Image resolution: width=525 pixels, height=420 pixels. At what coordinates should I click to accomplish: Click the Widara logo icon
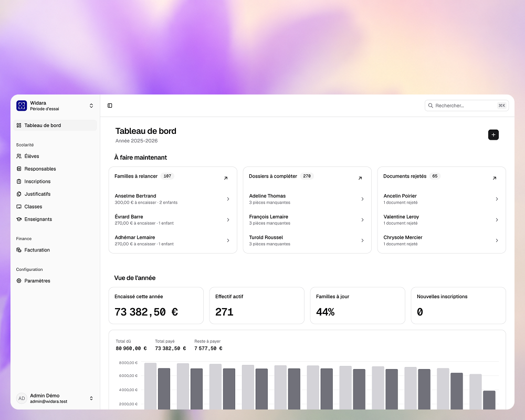[22, 106]
